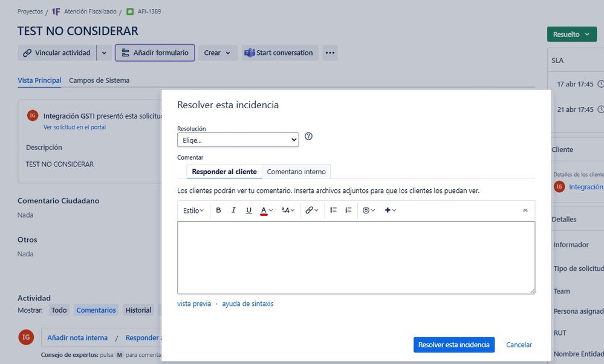The image size is (604, 364).
Task: Select the Campos de Sistema tab
Action: click(99, 80)
